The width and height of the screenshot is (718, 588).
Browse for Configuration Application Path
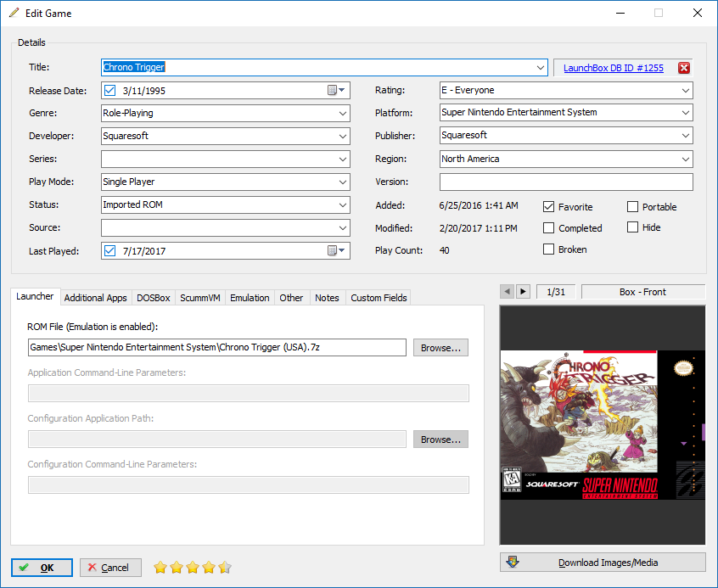440,440
